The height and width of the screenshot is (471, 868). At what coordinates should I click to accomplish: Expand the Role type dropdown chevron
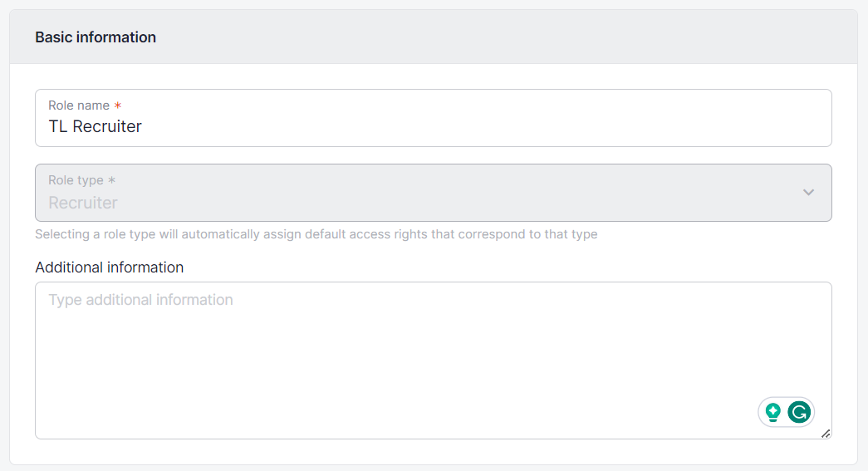[x=808, y=193]
